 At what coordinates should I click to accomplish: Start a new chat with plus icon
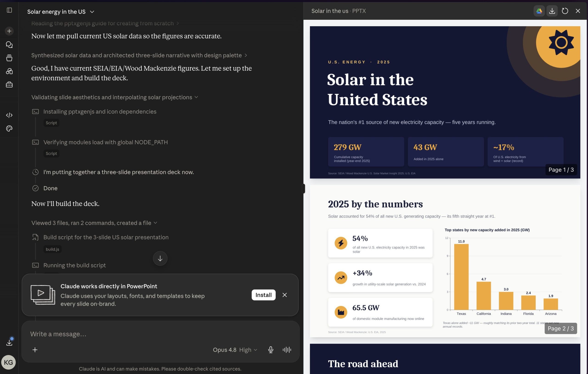[9, 31]
